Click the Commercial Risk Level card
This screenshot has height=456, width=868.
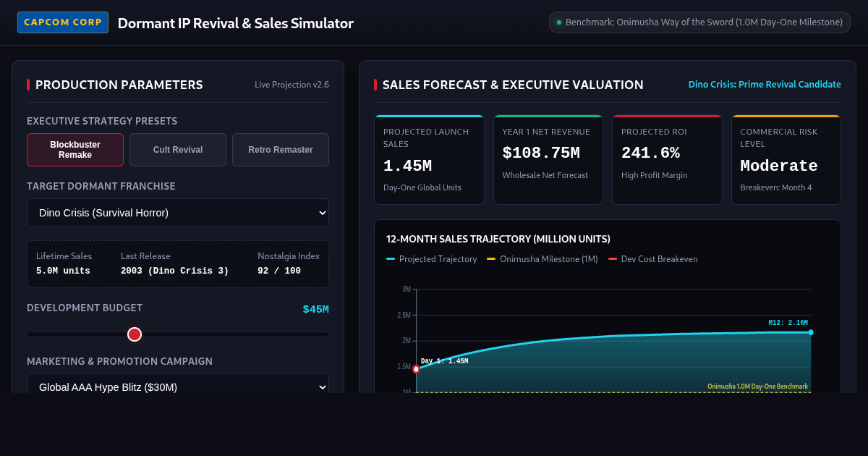[x=786, y=159]
